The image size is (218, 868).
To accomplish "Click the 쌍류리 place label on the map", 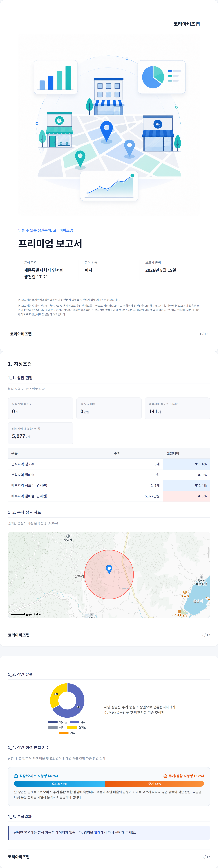I will click(x=79, y=576).
